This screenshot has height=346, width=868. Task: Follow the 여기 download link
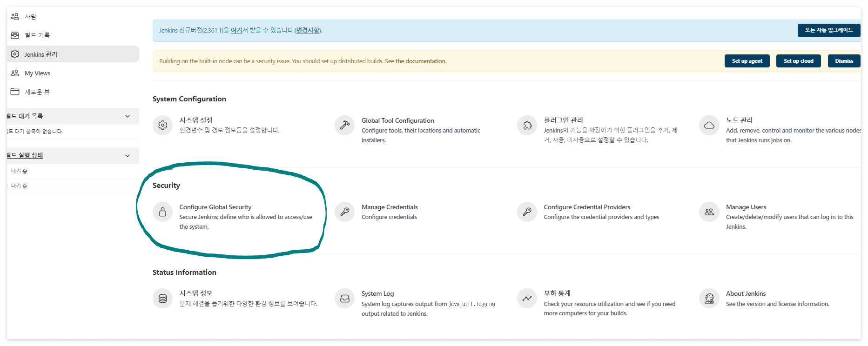pyautogui.click(x=236, y=30)
